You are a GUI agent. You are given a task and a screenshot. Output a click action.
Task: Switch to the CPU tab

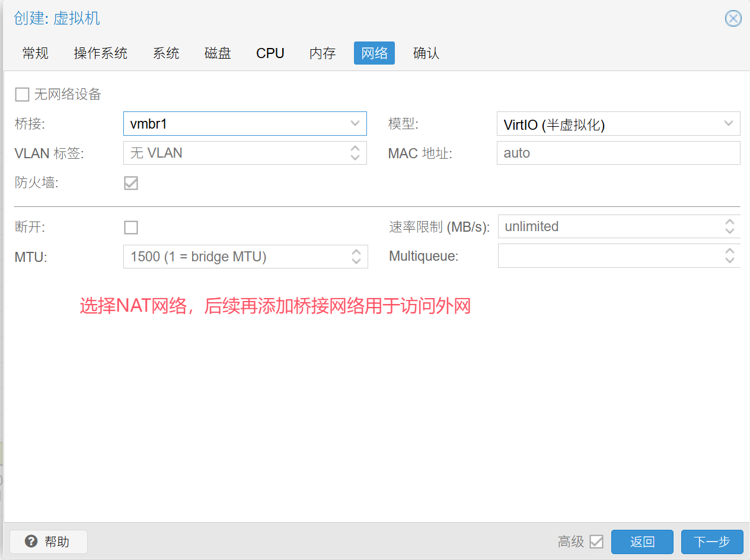[x=270, y=53]
